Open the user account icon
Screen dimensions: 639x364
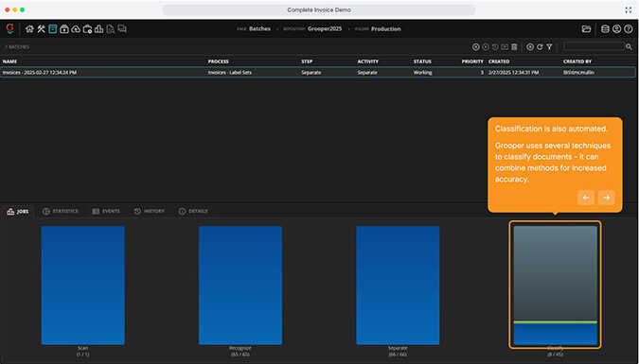(x=616, y=29)
